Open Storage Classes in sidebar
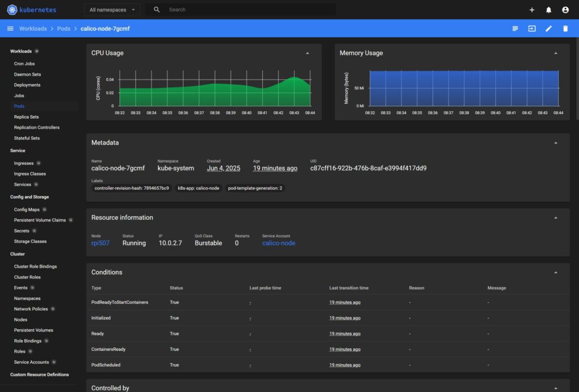Image resolution: width=579 pixels, height=392 pixels. 31,241
